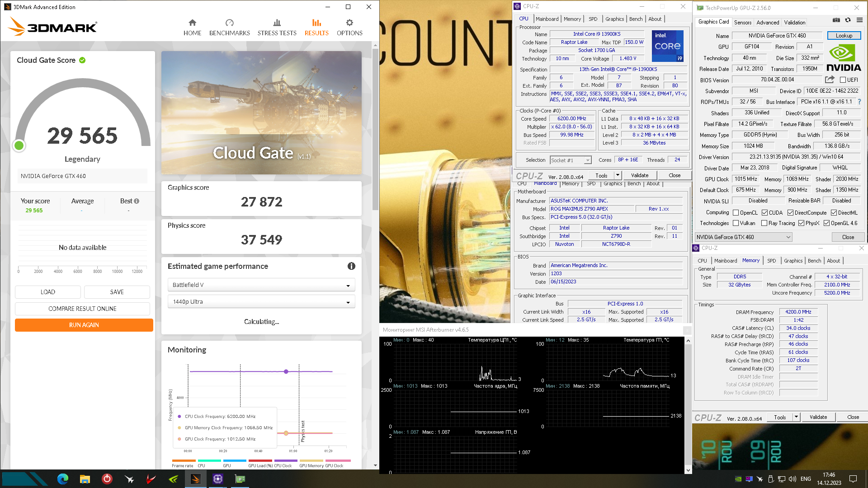The width and height of the screenshot is (868, 488).
Task: Click the LOAD button in 3DMark
Action: pos(48,292)
